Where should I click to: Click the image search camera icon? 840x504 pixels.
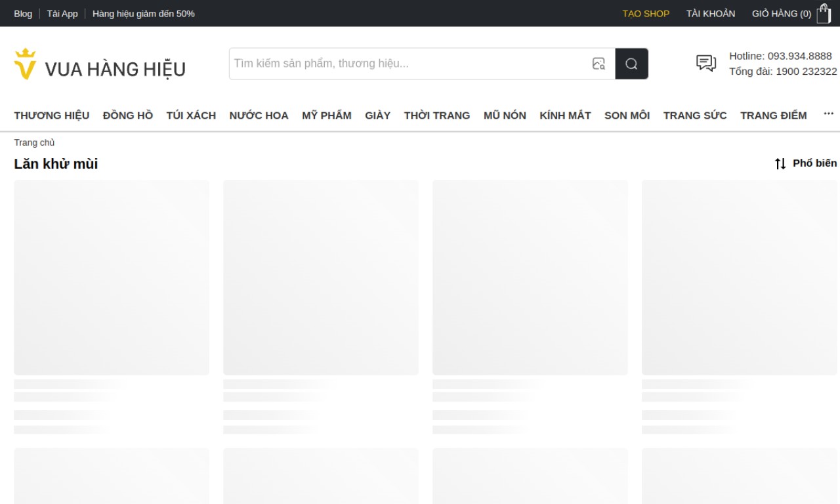598,64
